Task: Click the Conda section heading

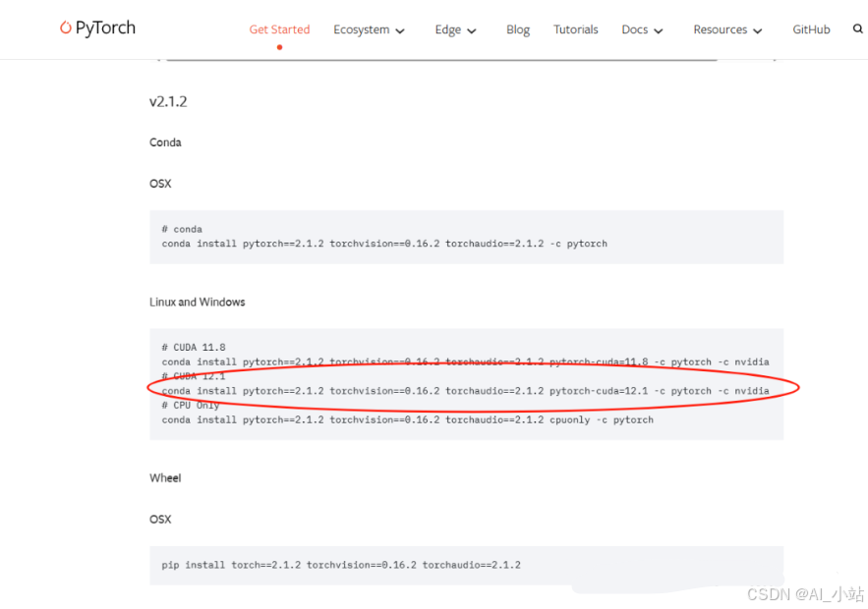Action: coord(165,142)
